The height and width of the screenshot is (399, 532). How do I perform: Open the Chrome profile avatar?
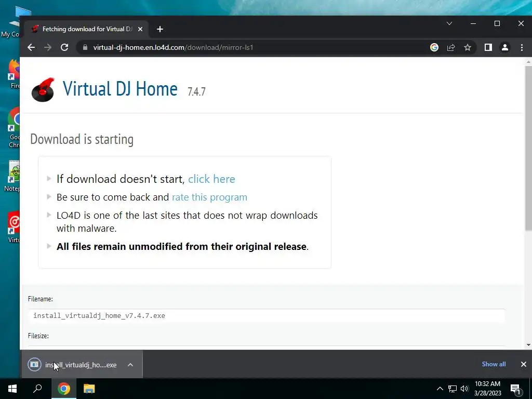(505, 47)
